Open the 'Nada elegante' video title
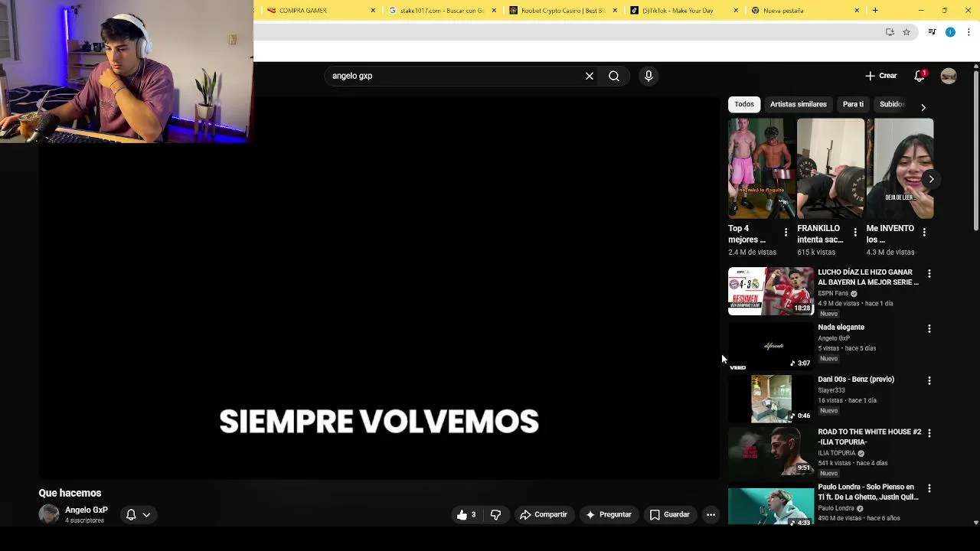 [841, 328]
